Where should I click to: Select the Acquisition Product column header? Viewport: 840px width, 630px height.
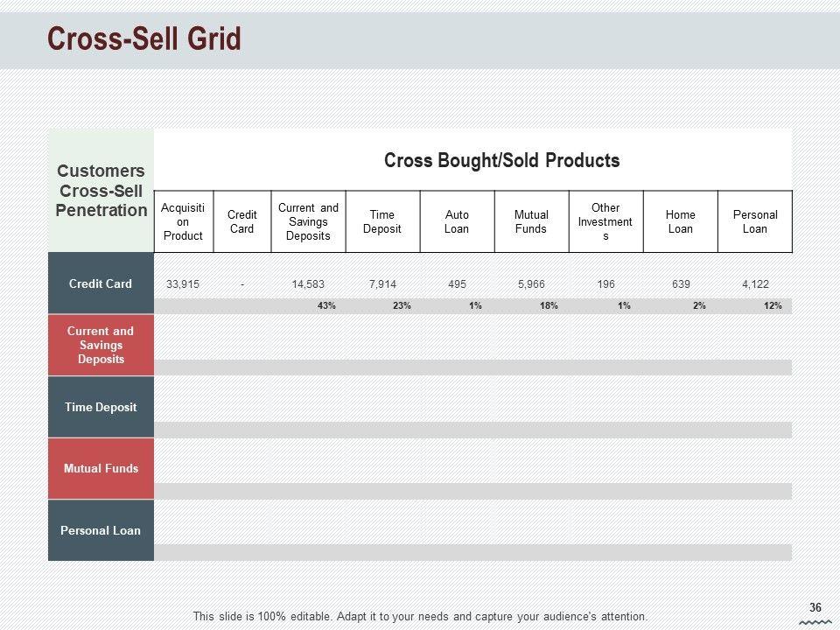pyautogui.click(x=183, y=221)
